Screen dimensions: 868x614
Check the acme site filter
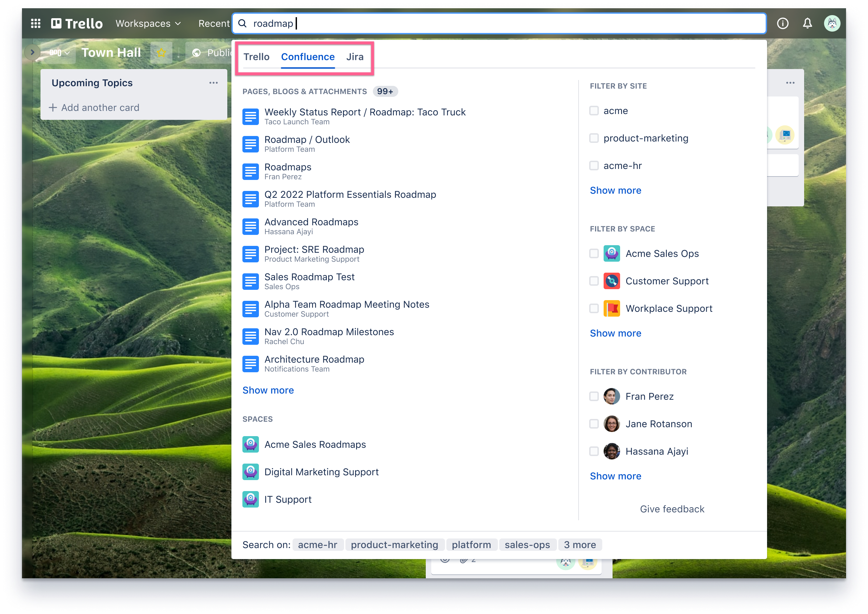point(594,111)
